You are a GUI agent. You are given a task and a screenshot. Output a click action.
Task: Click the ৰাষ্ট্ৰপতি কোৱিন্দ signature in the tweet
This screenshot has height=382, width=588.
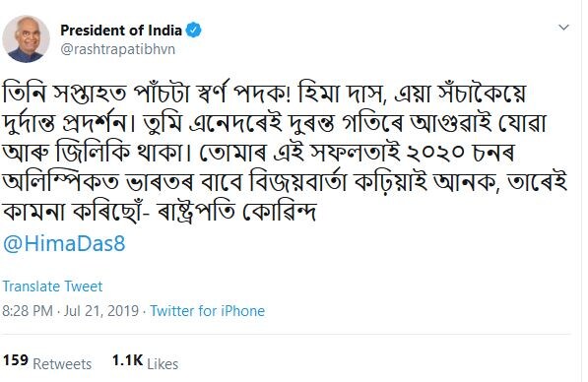click(235, 213)
